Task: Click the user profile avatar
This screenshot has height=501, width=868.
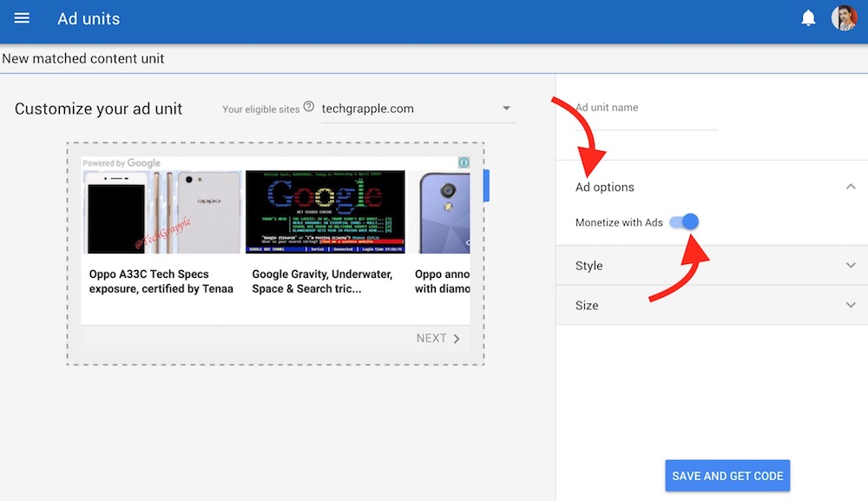Action: click(843, 18)
